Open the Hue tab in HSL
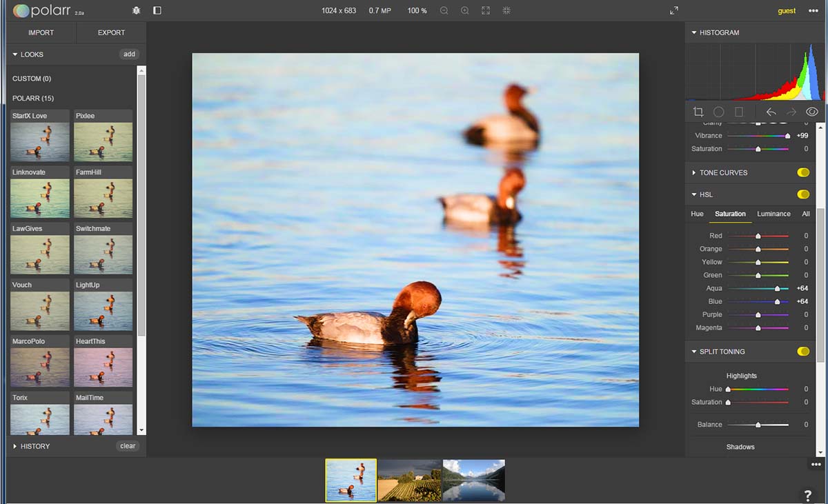The height and width of the screenshot is (504, 828). click(x=697, y=214)
